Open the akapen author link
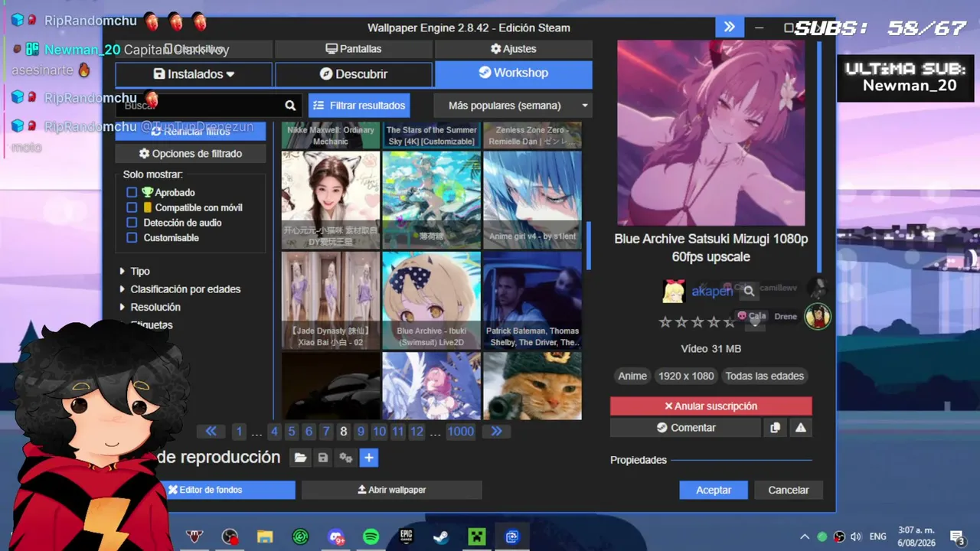 pyautogui.click(x=712, y=292)
